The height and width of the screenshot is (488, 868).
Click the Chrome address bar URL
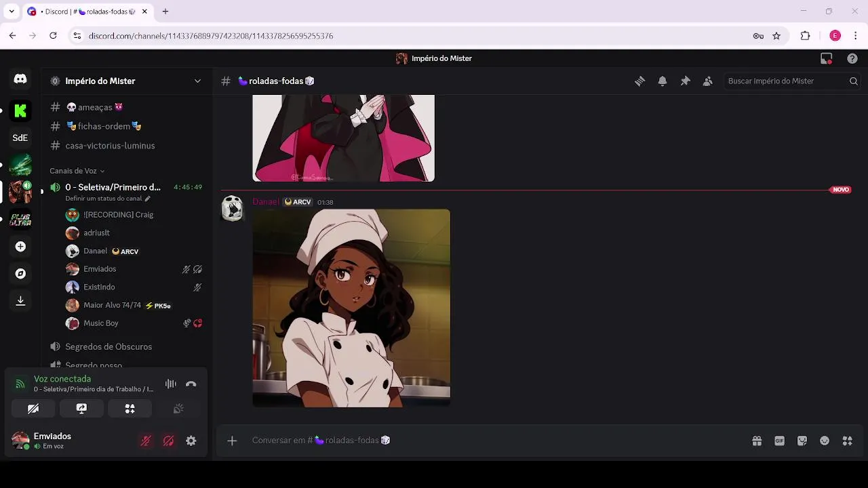211,36
